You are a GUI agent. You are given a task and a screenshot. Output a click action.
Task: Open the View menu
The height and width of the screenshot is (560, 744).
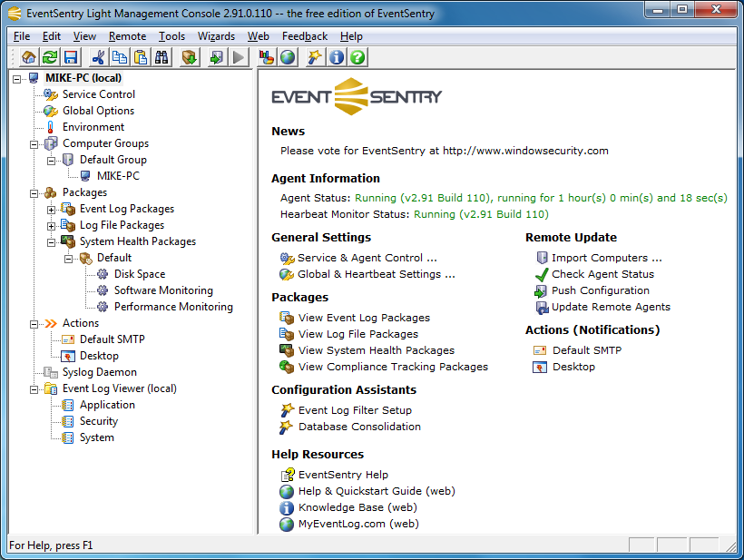pos(84,36)
